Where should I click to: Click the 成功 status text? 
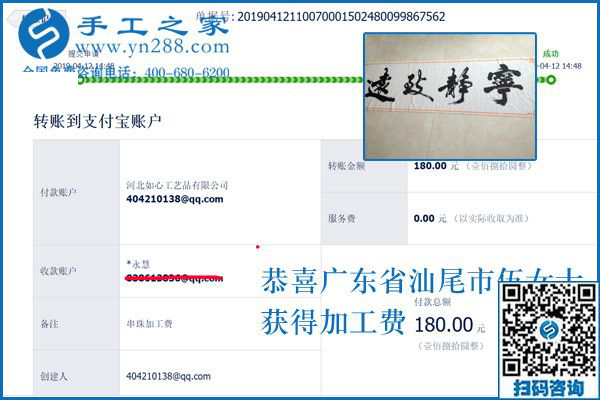coord(551,54)
